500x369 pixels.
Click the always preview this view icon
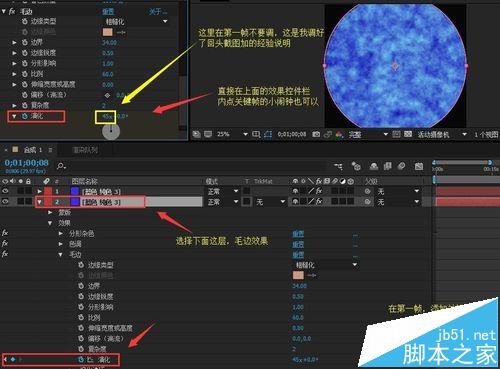[x=197, y=134]
